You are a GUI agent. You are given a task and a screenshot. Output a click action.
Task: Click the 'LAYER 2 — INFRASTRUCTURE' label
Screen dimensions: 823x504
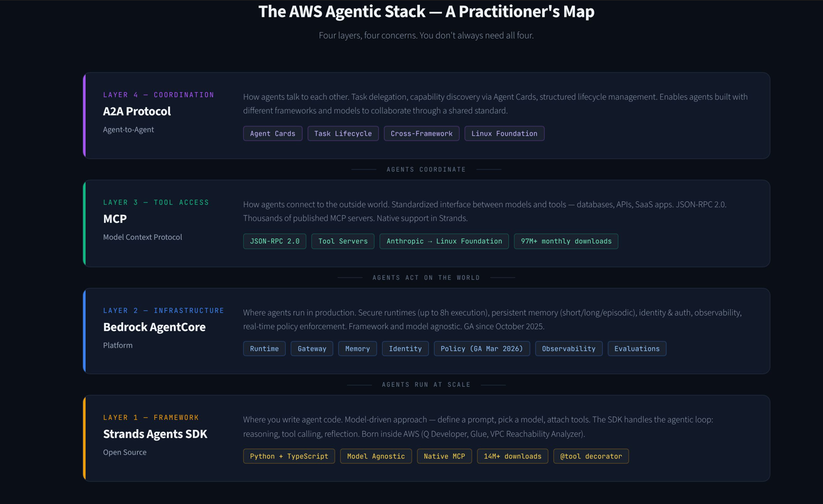tap(164, 310)
